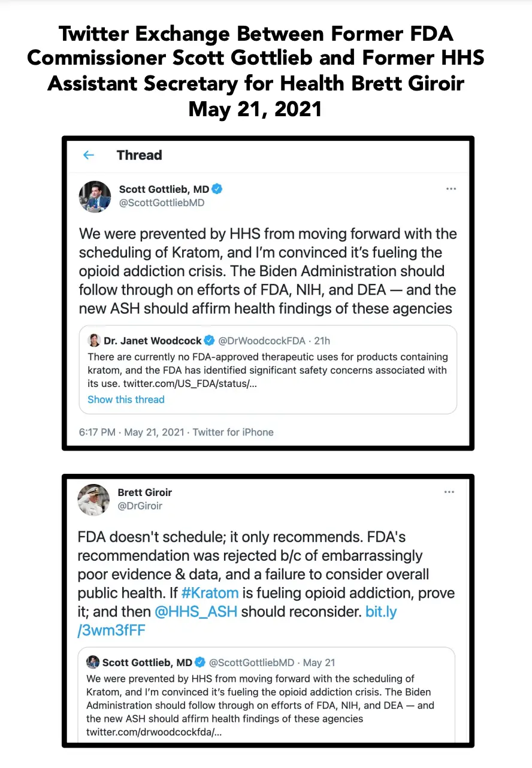
Task: Click Scott Gottlieb's verified badge
Action: coord(217,188)
